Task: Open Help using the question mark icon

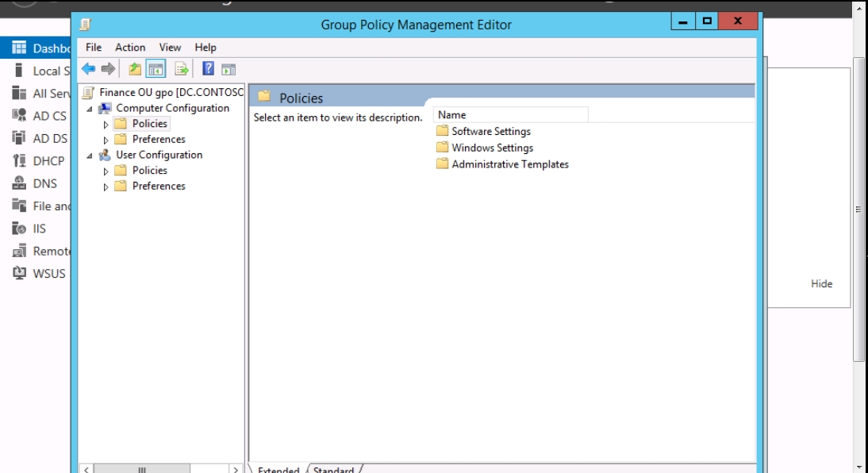Action: (208, 69)
